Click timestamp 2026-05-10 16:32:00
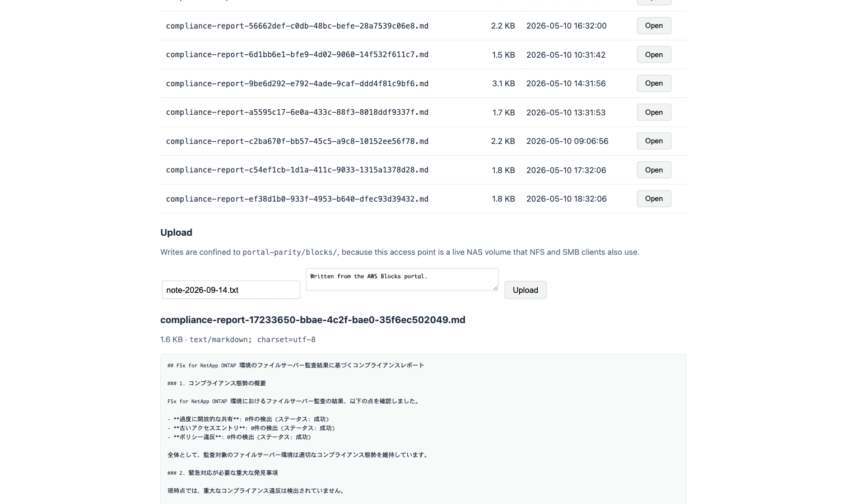 click(566, 26)
